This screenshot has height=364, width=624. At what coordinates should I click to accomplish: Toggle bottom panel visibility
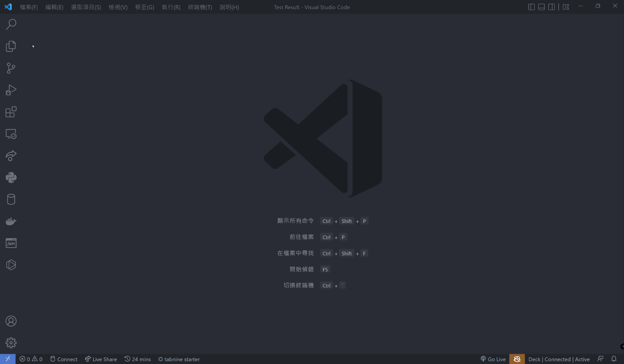541,7
